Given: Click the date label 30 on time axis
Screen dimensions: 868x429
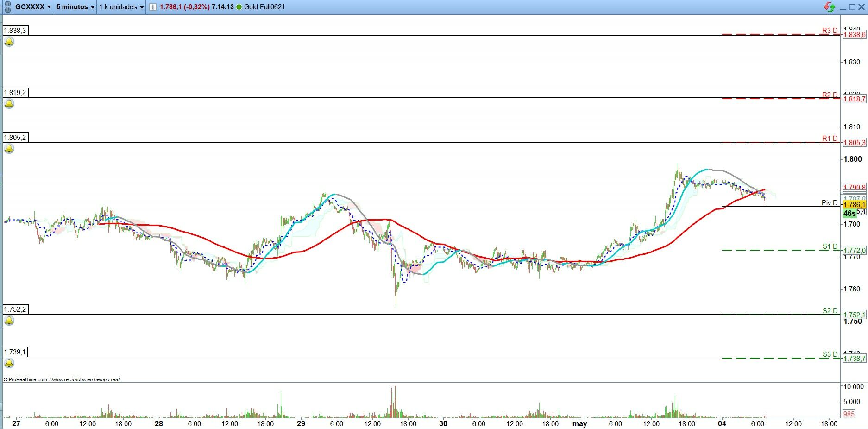Looking at the screenshot, I should [443, 424].
